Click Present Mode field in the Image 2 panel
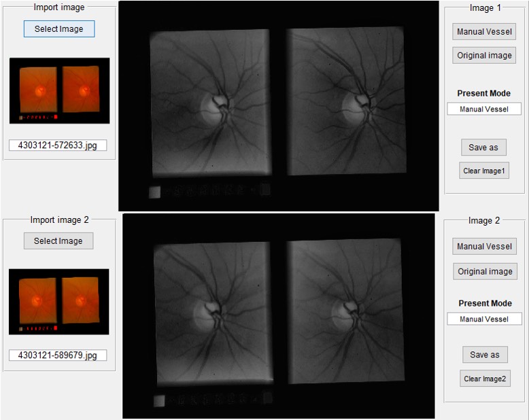The width and height of the screenshot is (529, 420). [x=485, y=319]
